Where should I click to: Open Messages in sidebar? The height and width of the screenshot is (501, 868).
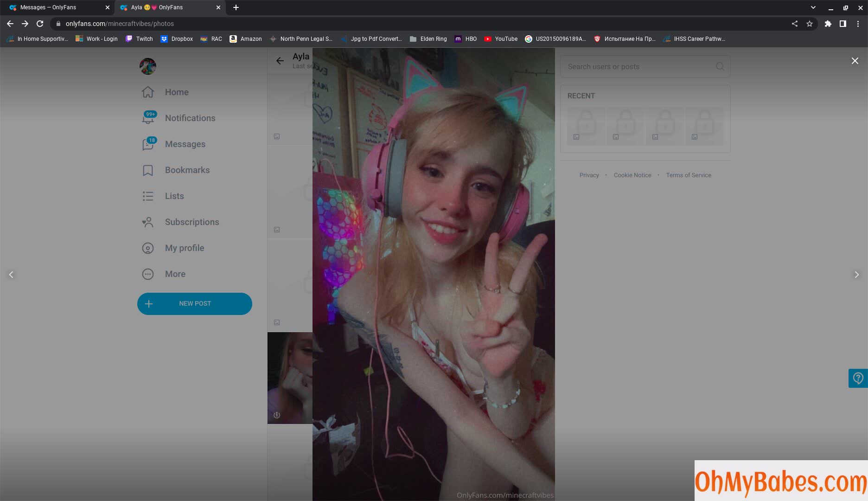(x=173, y=144)
